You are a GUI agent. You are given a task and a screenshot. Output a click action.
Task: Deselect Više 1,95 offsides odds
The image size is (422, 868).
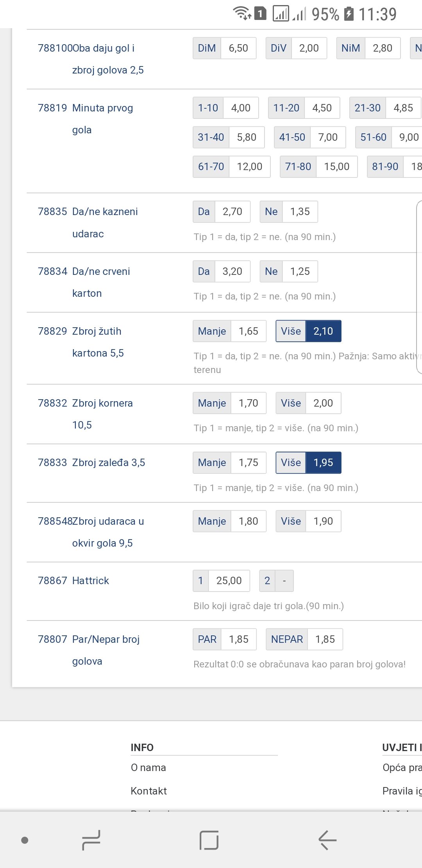(x=308, y=463)
